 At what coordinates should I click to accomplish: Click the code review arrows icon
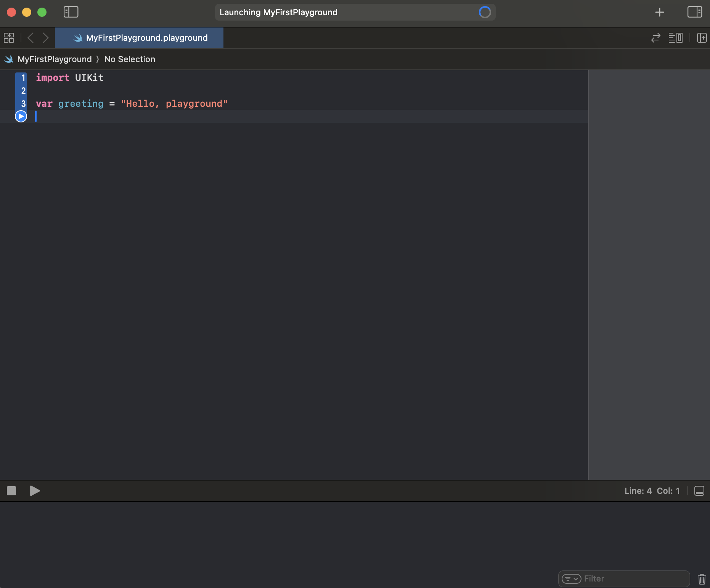tap(655, 38)
